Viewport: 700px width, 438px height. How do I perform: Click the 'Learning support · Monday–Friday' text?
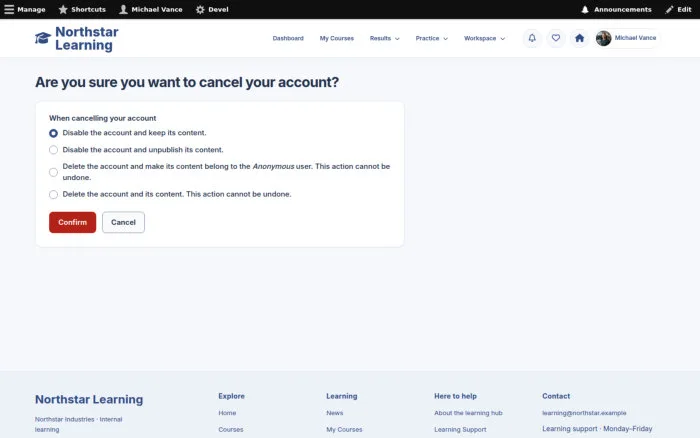coord(597,429)
